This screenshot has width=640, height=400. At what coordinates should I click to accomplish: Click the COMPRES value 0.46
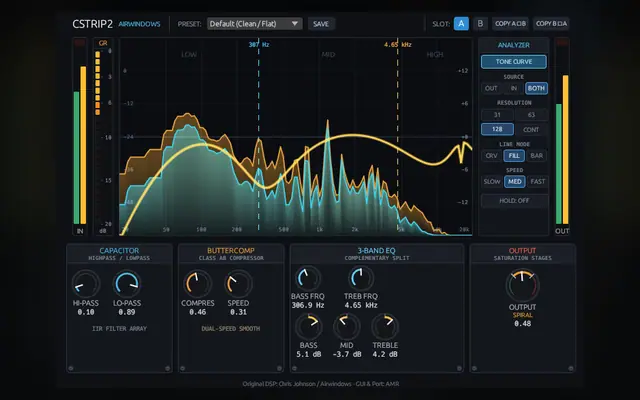198,312
